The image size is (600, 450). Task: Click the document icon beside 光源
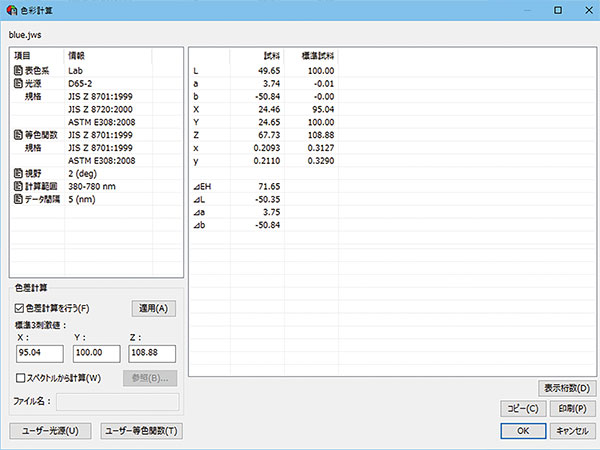(18, 83)
